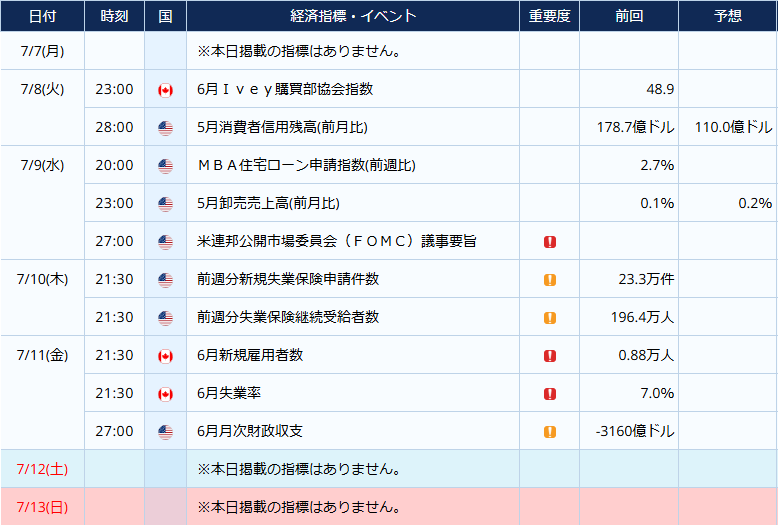Image resolution: width=778 pixels, height=526 pixels.
Task: Click previous value 196.4万人
Action: 643,317
